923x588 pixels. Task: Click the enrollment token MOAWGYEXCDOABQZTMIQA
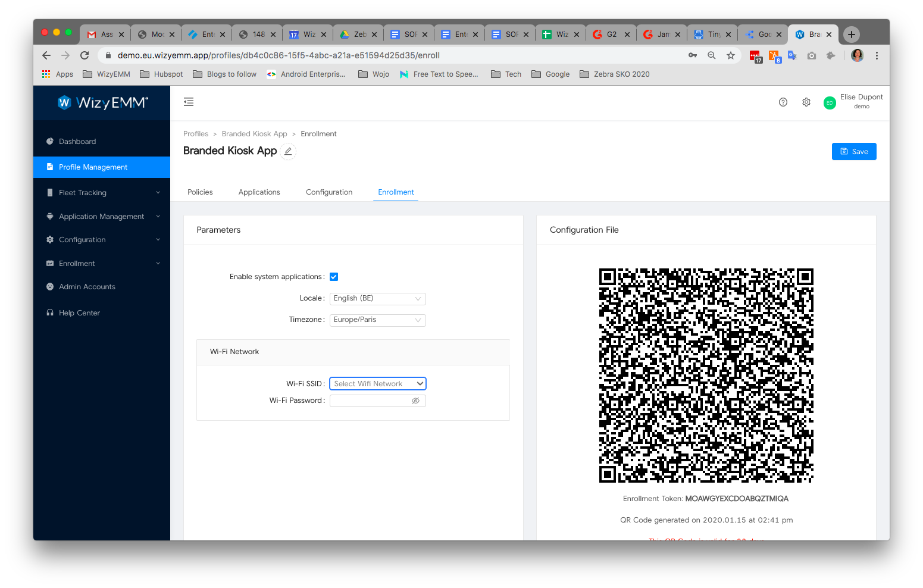[x=737, y=499]
